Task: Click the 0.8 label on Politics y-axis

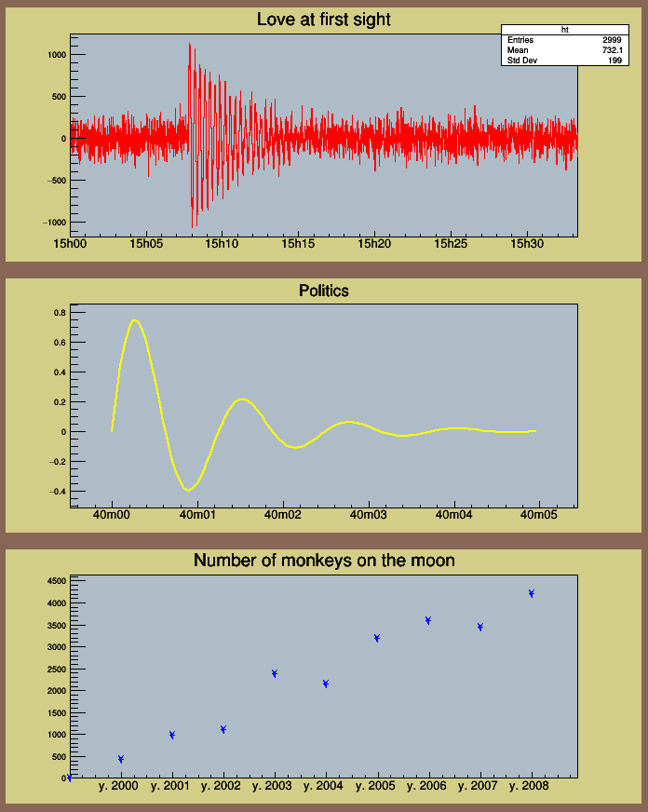Action: tap(60, 313)
